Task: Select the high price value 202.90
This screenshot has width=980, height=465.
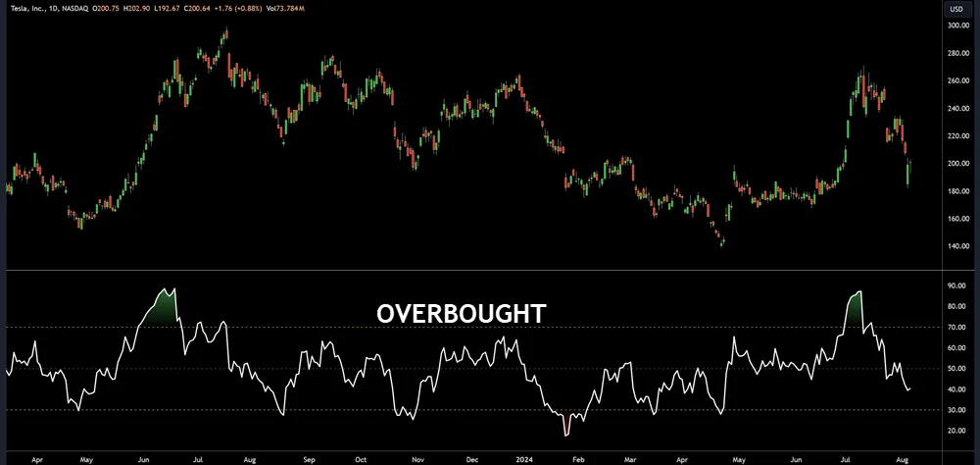Action: [x=138, y=9]
